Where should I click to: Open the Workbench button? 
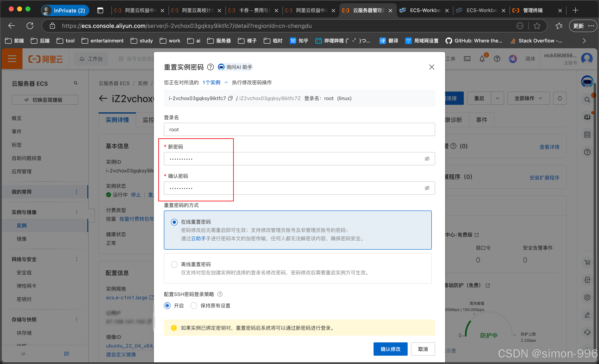point(91,59)
